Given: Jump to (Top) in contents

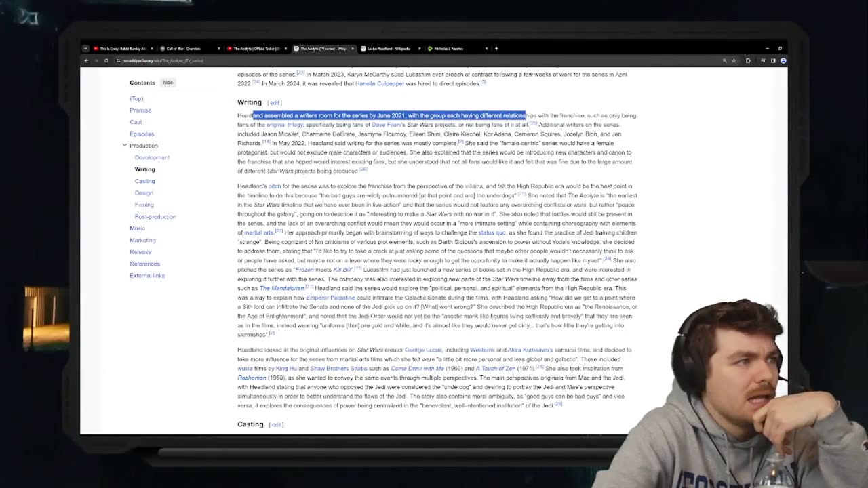Looking at the screenshot, I should [x=136, y=99].
